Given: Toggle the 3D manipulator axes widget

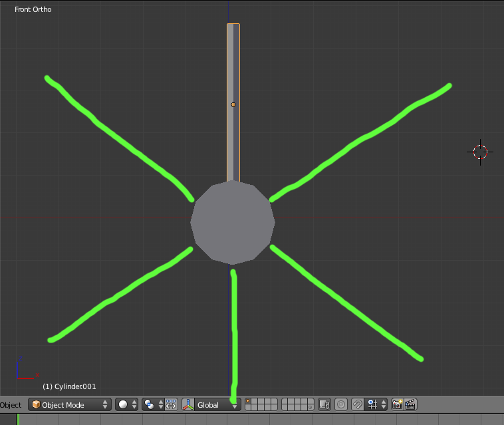Looking at the screenshot, I should 188,404.
